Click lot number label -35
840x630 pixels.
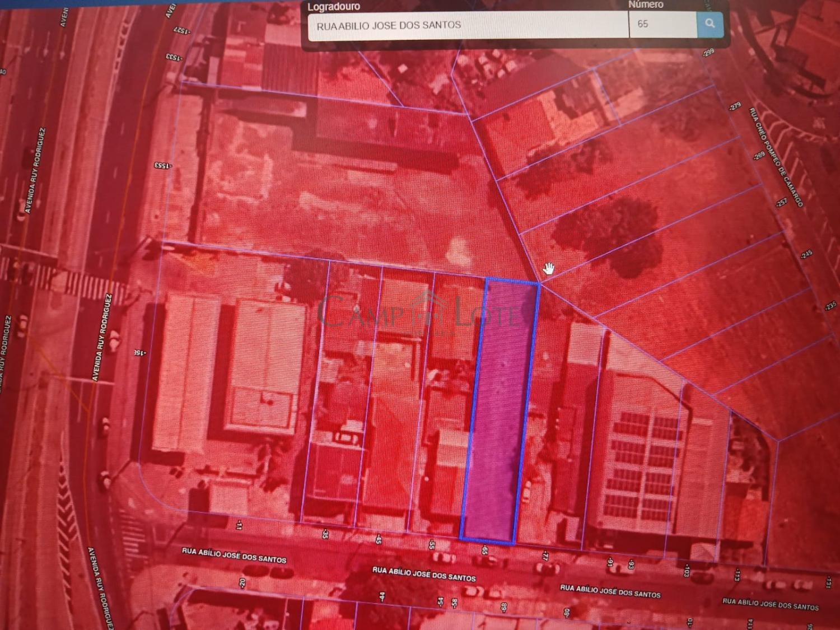pos(325,534)
